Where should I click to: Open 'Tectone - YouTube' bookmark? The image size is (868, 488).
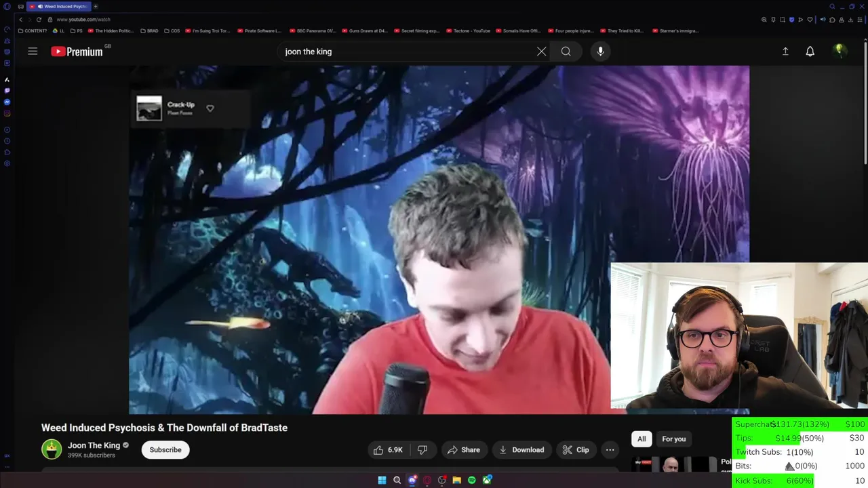click(x=468, y=30)
